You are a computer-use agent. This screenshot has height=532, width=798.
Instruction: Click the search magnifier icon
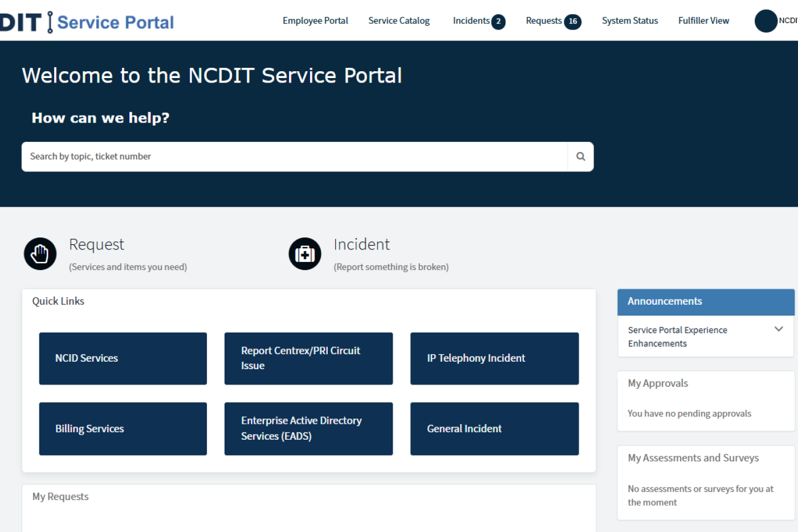pyautogui.click(x=580, y=157)
